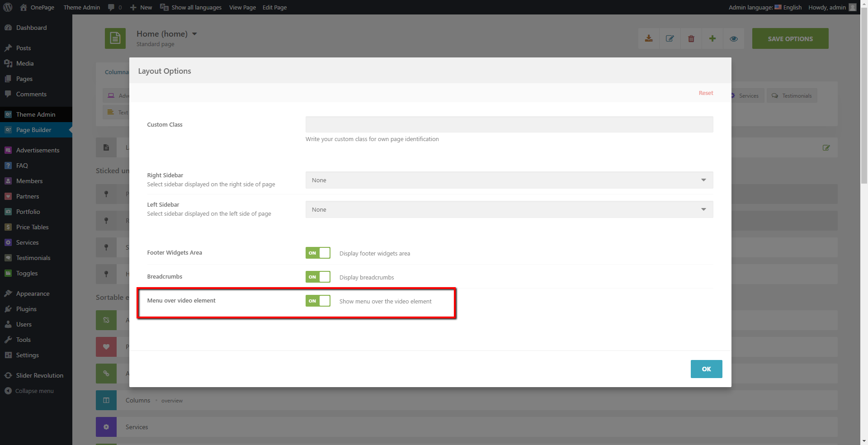The image size is (868, 445).
Task: Open Page Builder in the sidebar
Action: (36, 130)
